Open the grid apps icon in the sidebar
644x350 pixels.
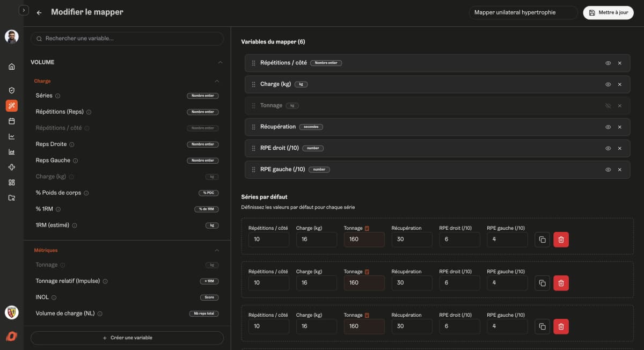12,183
